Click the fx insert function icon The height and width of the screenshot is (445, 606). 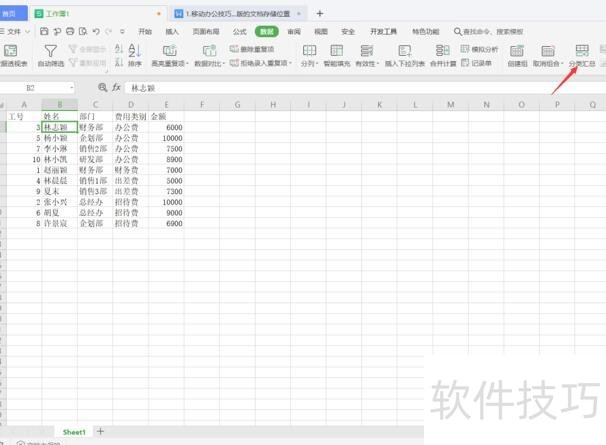(x=116, y=87)
